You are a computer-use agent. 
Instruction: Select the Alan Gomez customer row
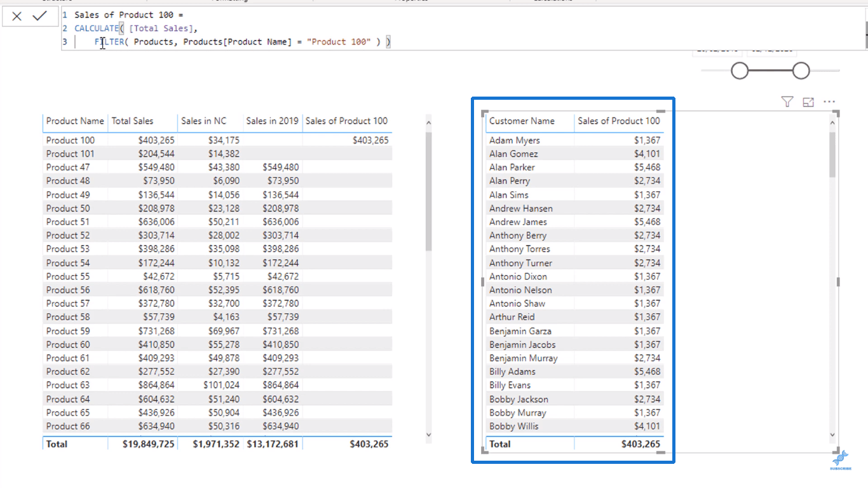click(x=575, y=154)
